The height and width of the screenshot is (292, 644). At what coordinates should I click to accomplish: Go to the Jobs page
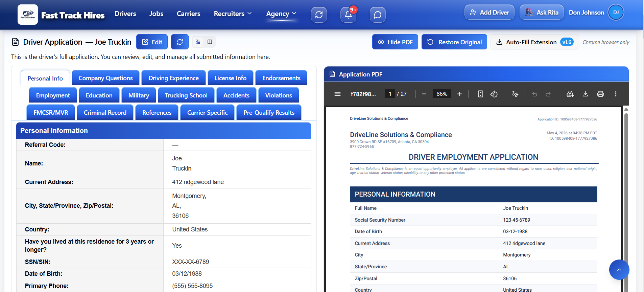156,14
